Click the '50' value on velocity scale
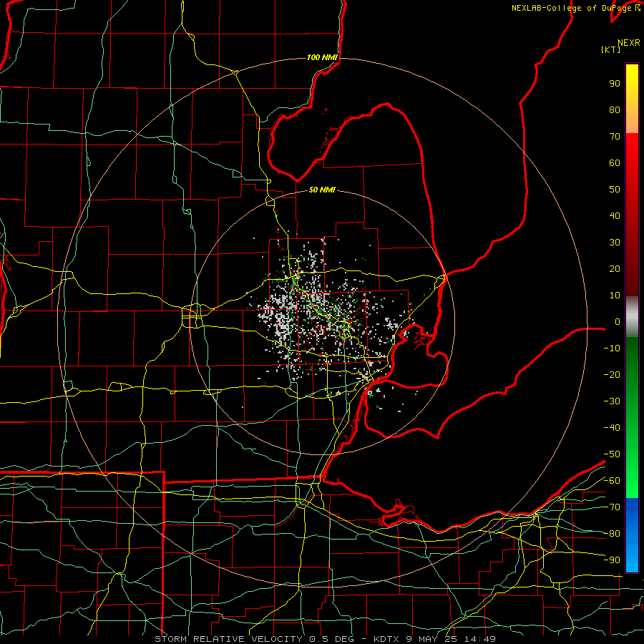This screenshot has width=644, height=644. pos(615,190)
